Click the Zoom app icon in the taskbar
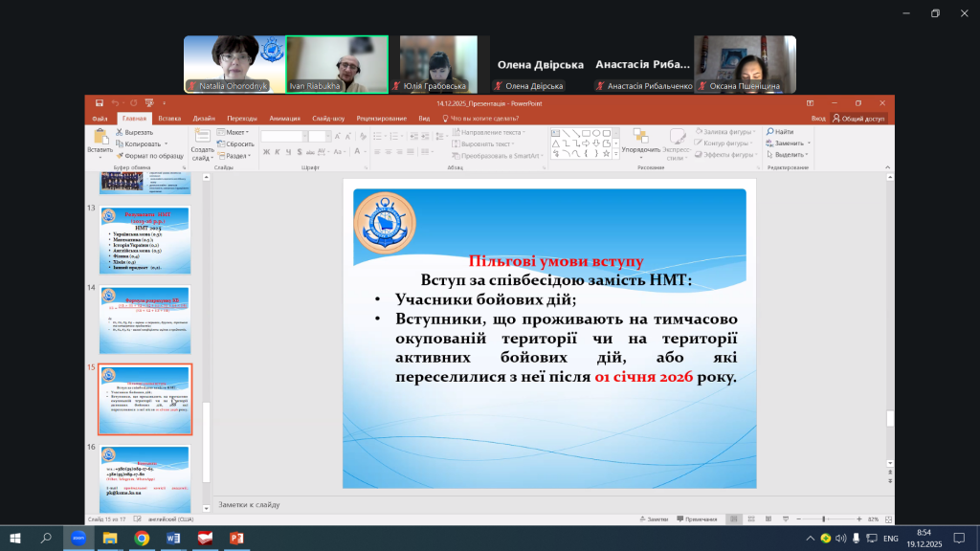The height and width of the screenshot is (551, 980). tap(78, 539)
